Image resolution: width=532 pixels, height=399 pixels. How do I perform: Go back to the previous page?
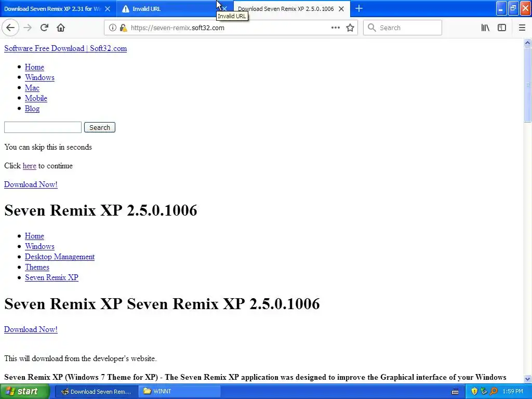coord(10,28)
